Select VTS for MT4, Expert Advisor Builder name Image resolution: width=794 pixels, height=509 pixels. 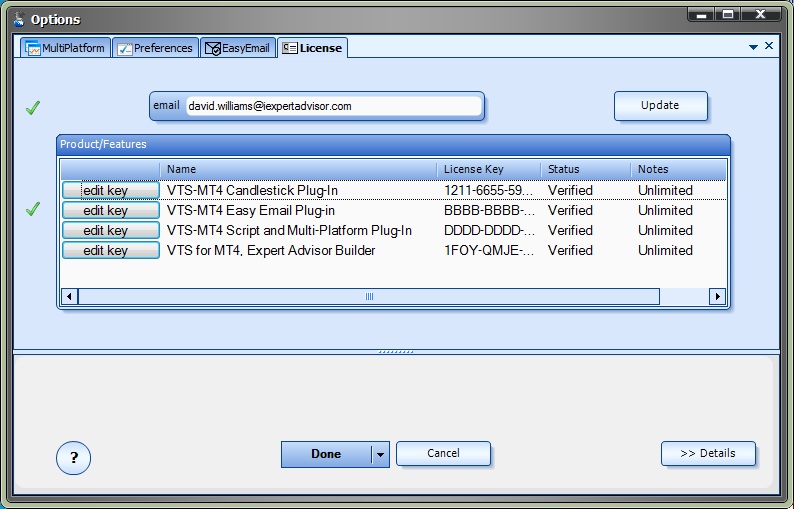(x=271, y=250)
